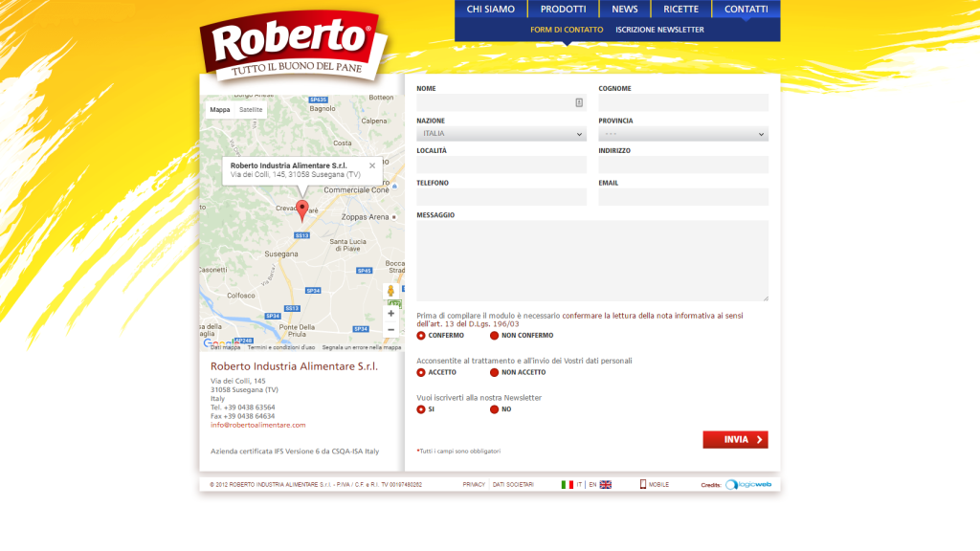This screenshot has height=551, width=980.
Task: Open the DATI SOCIETARI footer link
Action: 513,485
